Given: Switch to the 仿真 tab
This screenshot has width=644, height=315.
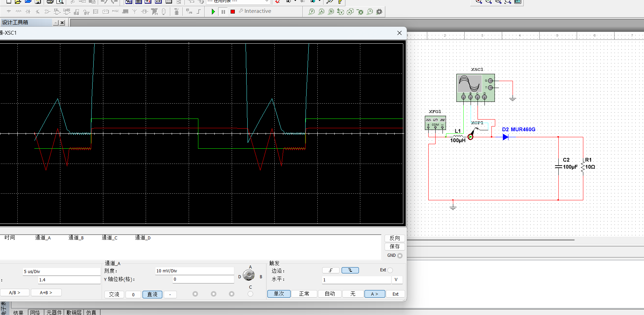Looking at the screenshot, I should pyautogui.click(x=91, y=312).
